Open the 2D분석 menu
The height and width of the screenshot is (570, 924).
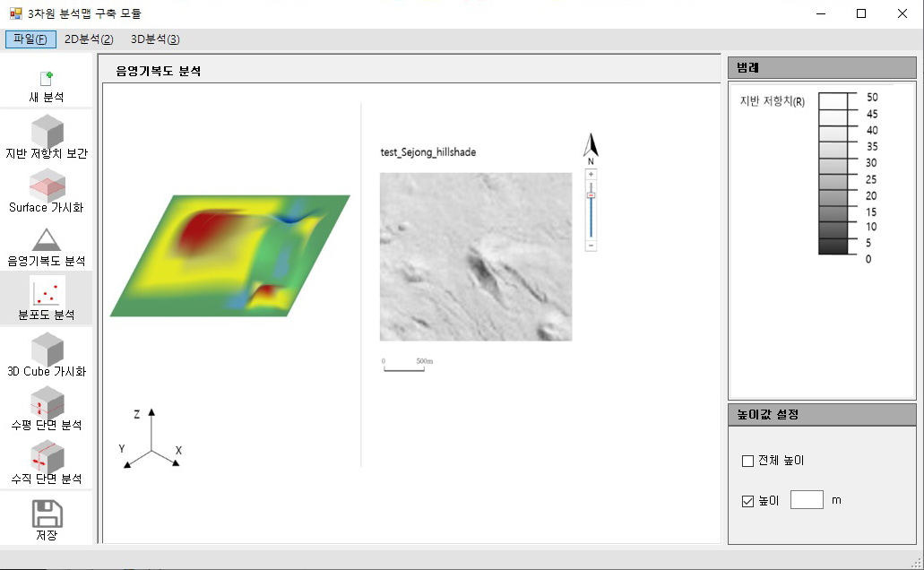(x=89, y=39)
